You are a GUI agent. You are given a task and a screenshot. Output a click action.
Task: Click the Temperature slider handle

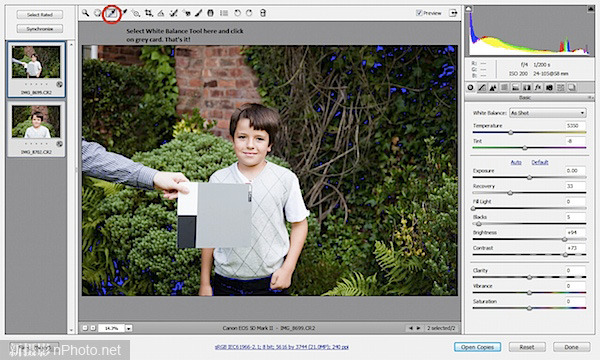click(x=510, y=133)
